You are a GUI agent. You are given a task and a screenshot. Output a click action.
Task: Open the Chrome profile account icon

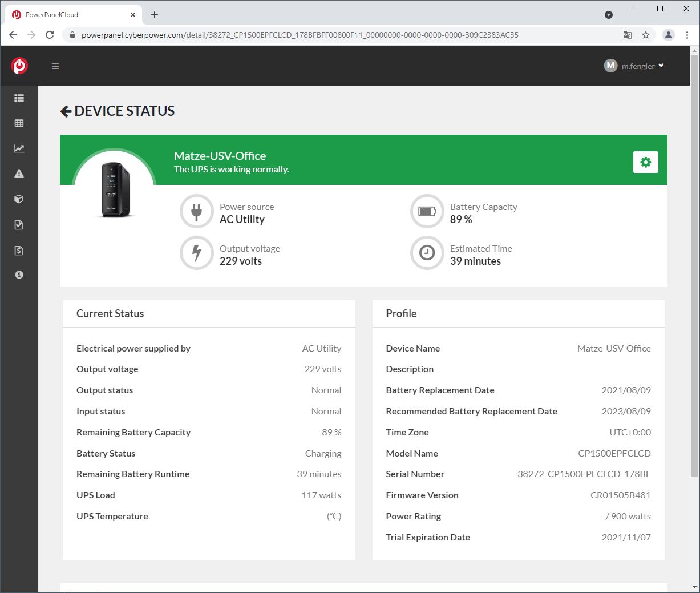(x=668, y=35)
